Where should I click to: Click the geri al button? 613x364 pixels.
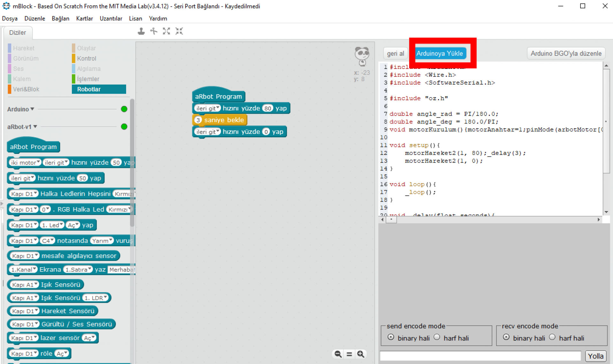click(395, 53)
